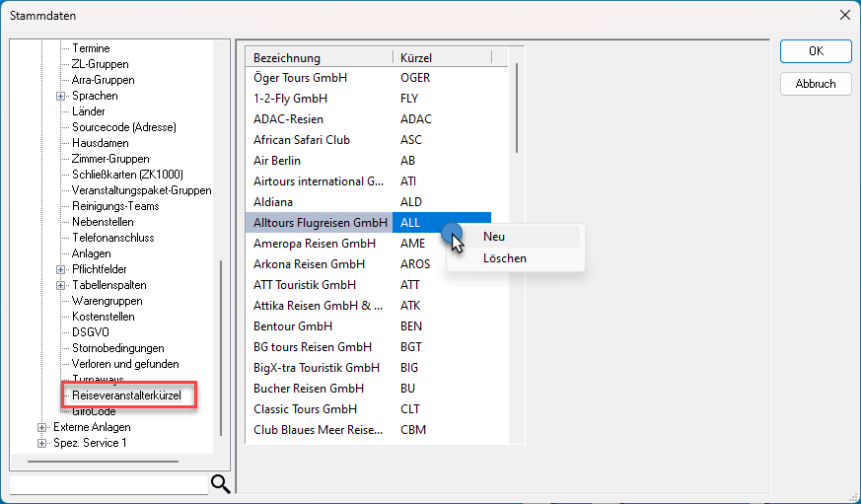Click the search magnifier icon
This screenshot has width=861, height=504.
click(220, 483)
